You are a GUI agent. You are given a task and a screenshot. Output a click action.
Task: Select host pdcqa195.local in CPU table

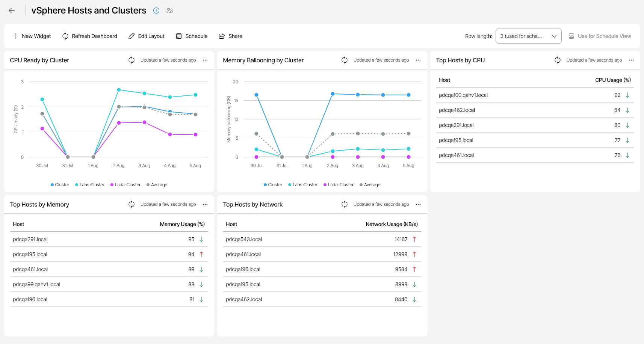pos(456,140)
